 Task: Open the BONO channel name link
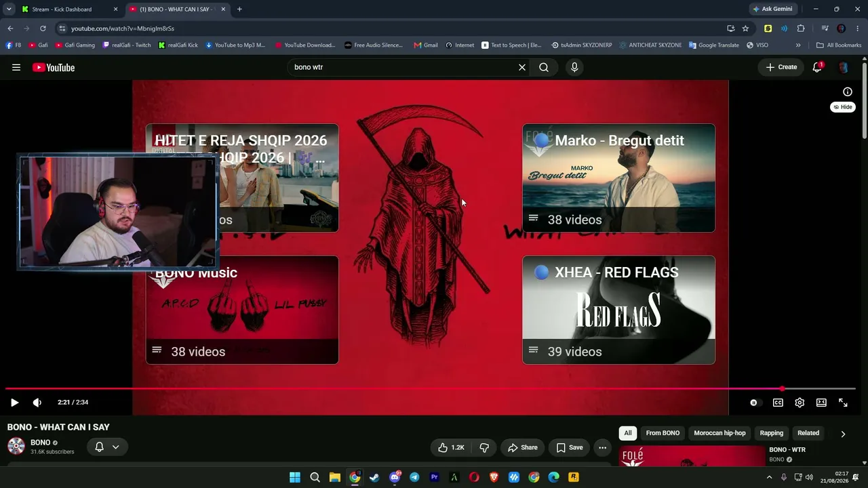pyautogui.click(x=41, y=443)
